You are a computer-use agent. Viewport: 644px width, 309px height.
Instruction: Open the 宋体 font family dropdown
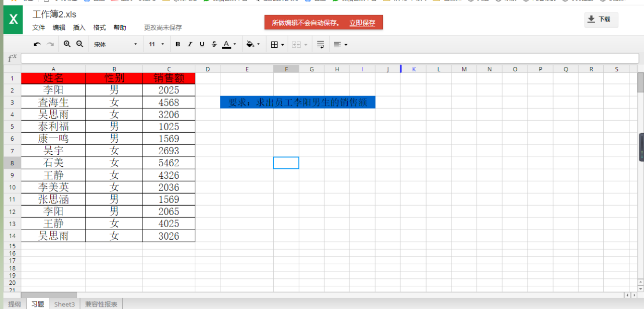115,44
